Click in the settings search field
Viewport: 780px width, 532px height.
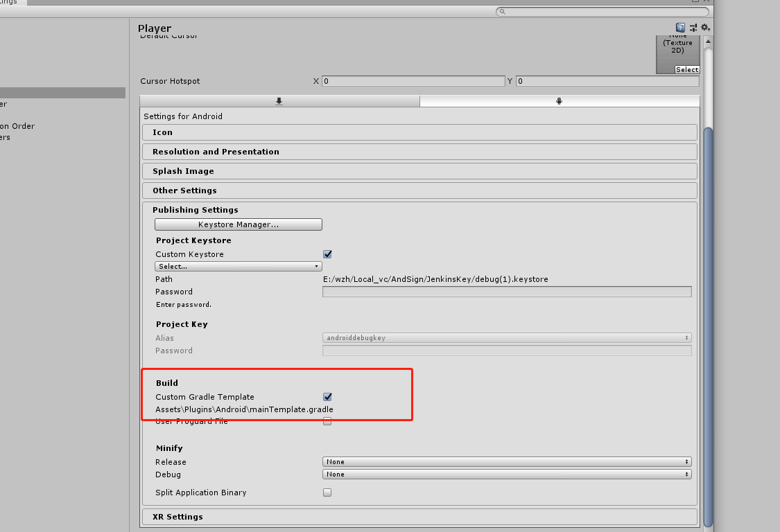click(603, 12)
